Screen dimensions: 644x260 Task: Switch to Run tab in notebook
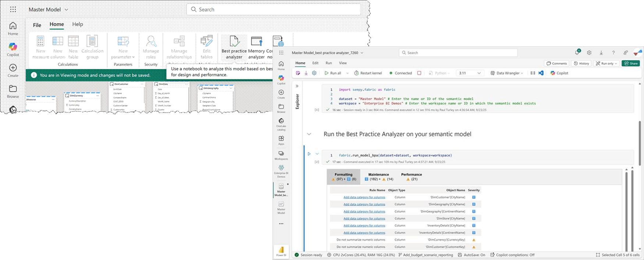tap(328, 63)
